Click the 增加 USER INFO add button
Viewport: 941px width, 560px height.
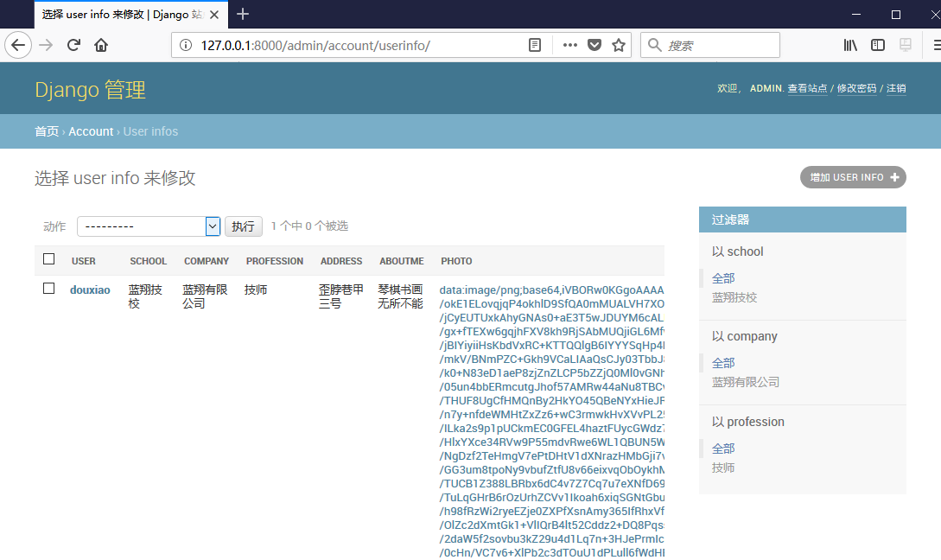pos(853,177)
